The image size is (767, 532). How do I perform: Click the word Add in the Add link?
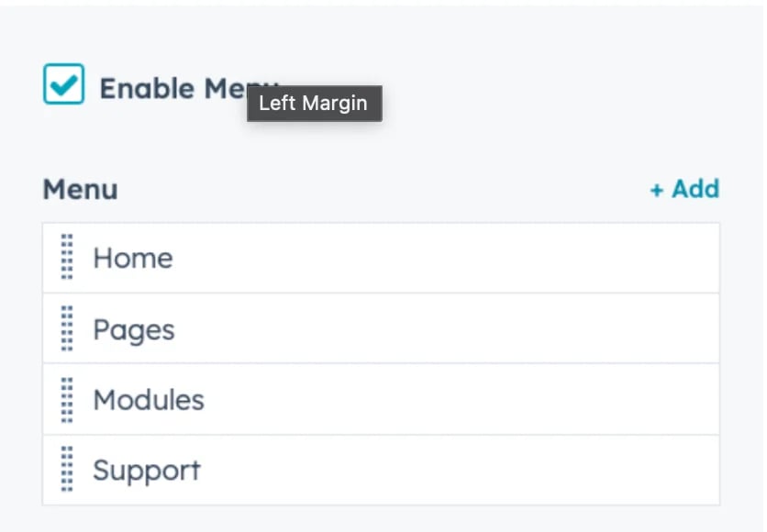click(x=695, y=189)
